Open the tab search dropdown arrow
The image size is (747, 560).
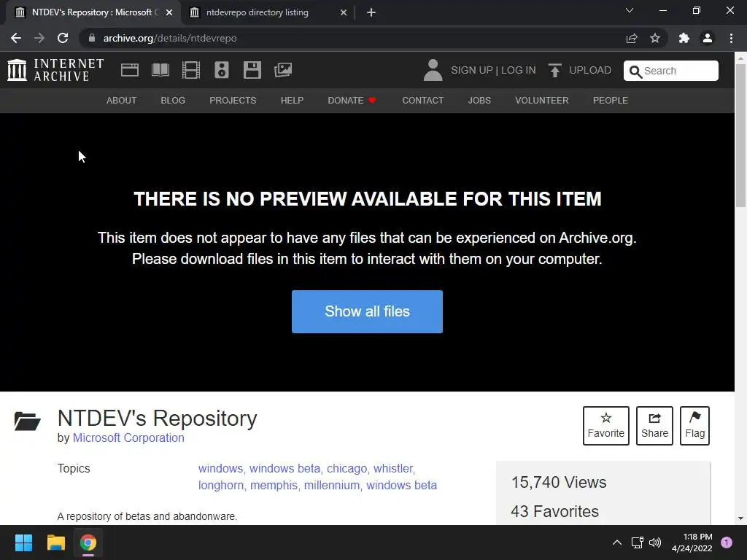(x=630, y=10)
